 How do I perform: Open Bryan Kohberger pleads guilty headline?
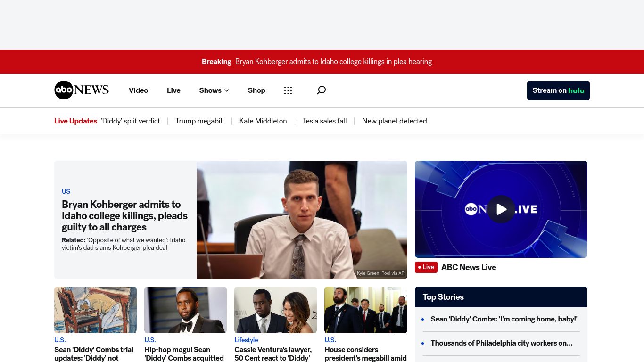point(125,215)
